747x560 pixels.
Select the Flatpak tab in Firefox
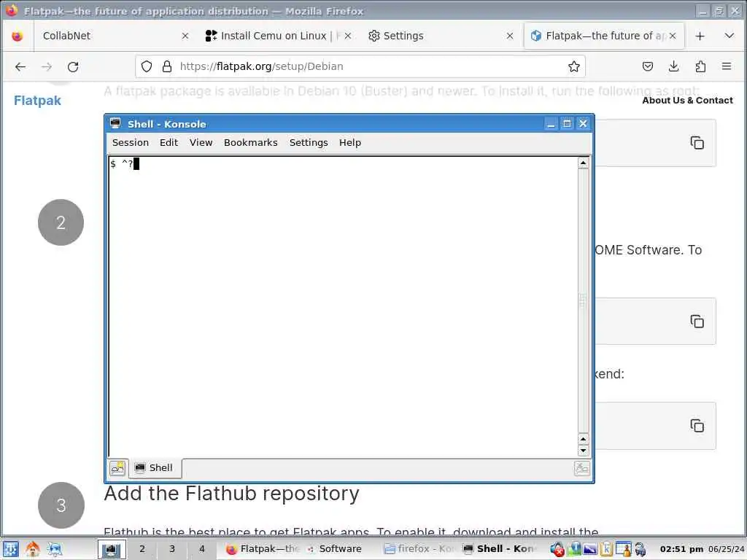(604, 36)
